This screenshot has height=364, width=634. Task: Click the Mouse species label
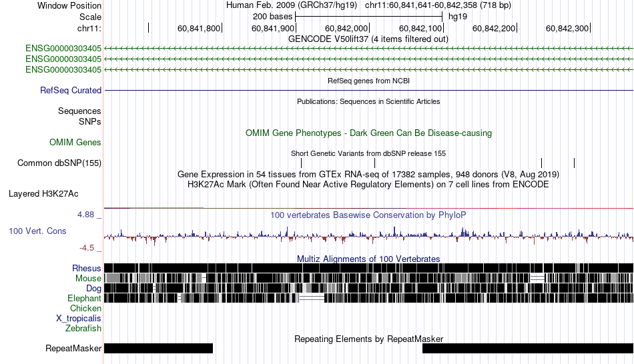88,279
